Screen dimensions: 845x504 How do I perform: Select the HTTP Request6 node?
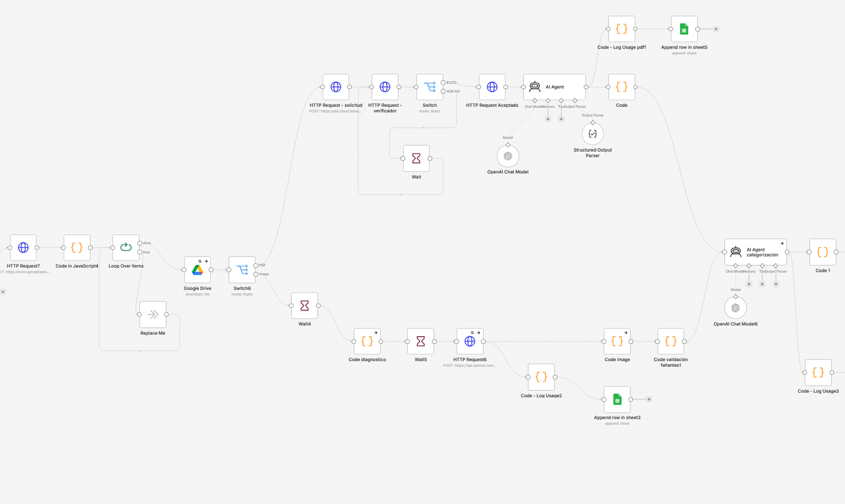coord(470,341)
